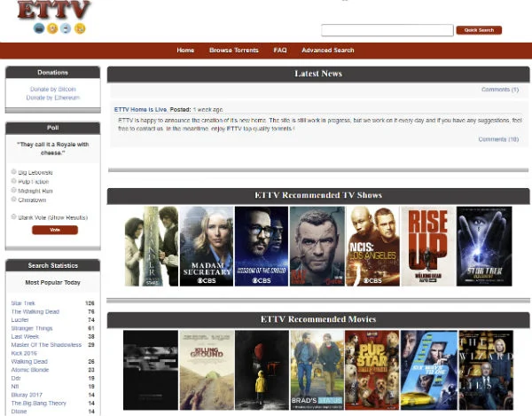This screenshot has height=416, width=532.
Task: Submit the poll with Vote button
Action: pos(55,230)
